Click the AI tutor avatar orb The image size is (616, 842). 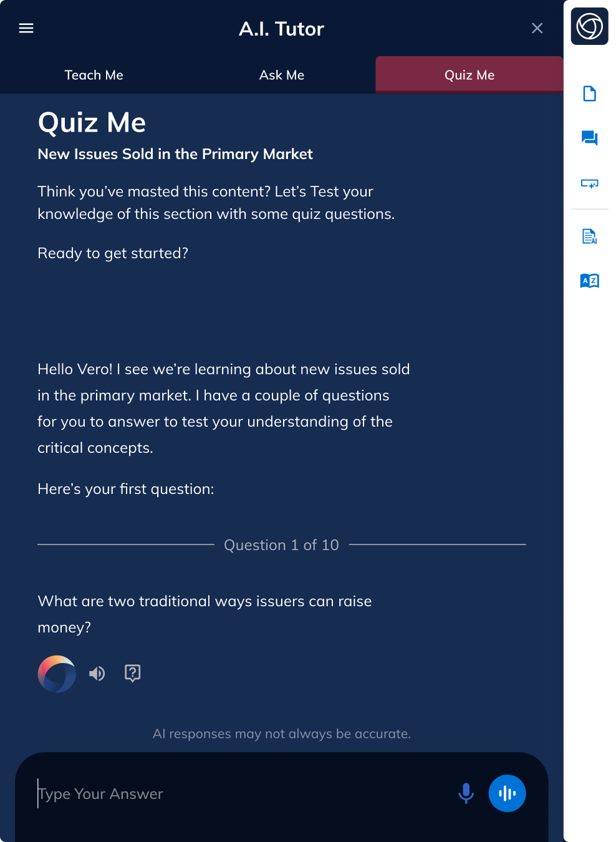[x=56, y=674]
